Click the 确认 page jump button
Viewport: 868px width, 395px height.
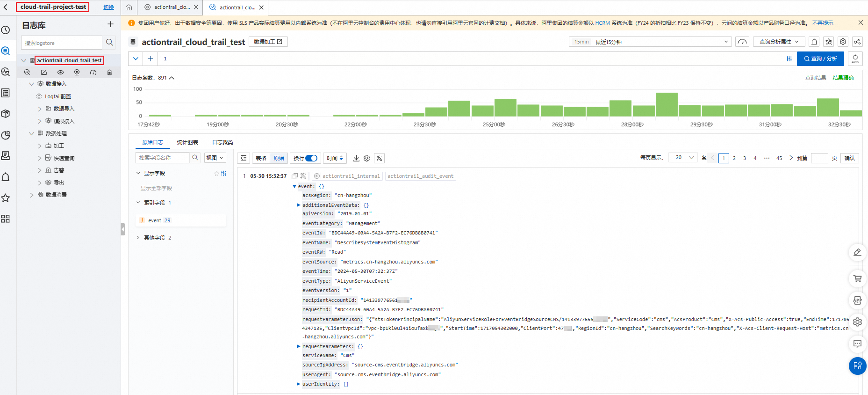850,158
